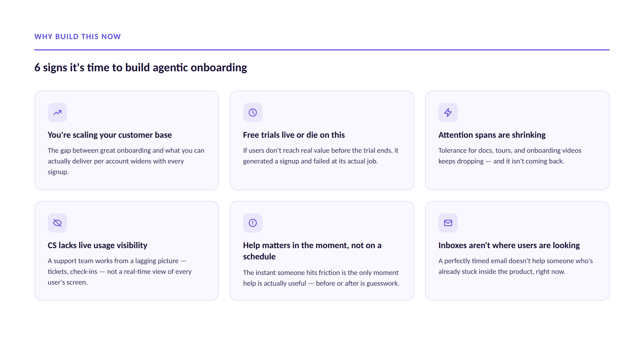Click the free trials card description text
Image resolution: width=644 pixels, height=343 pixels.
(x=321, y=156)
